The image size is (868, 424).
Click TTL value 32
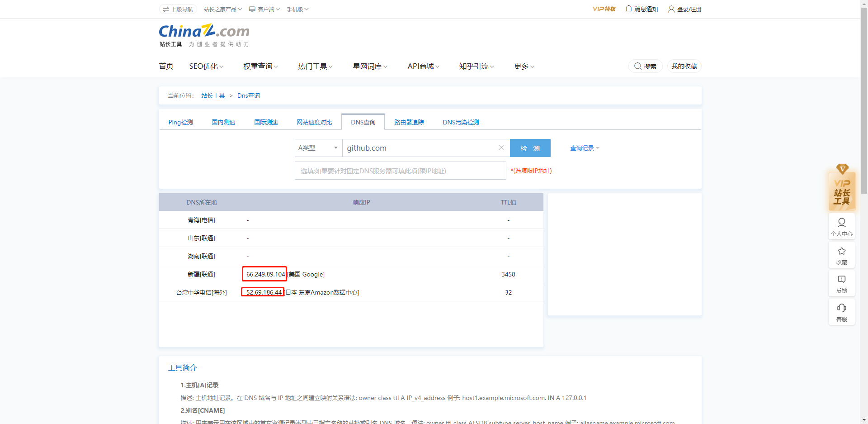(x=508, y=292)
